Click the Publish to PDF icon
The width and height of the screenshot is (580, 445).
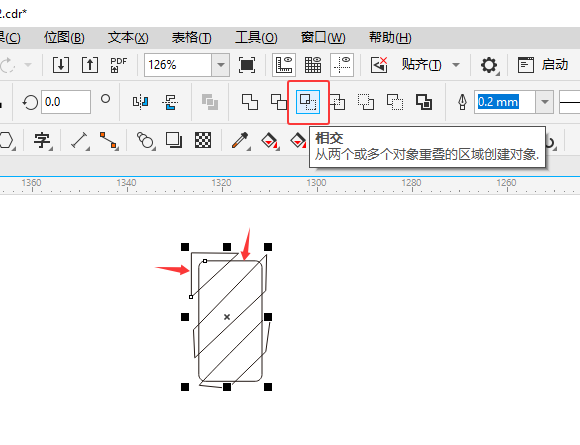119,65
